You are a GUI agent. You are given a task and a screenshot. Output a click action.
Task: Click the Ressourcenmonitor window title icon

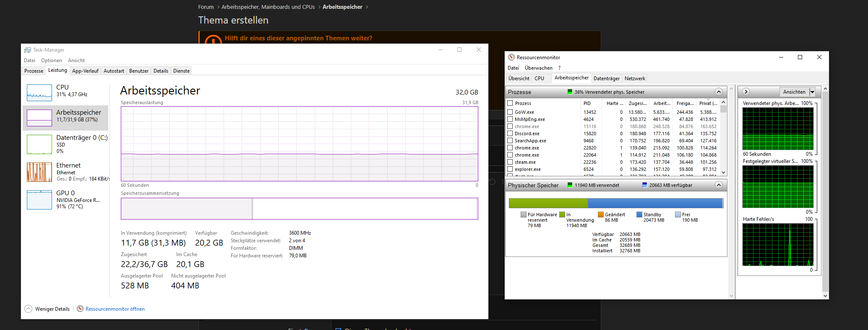click(x=511, y=57)
